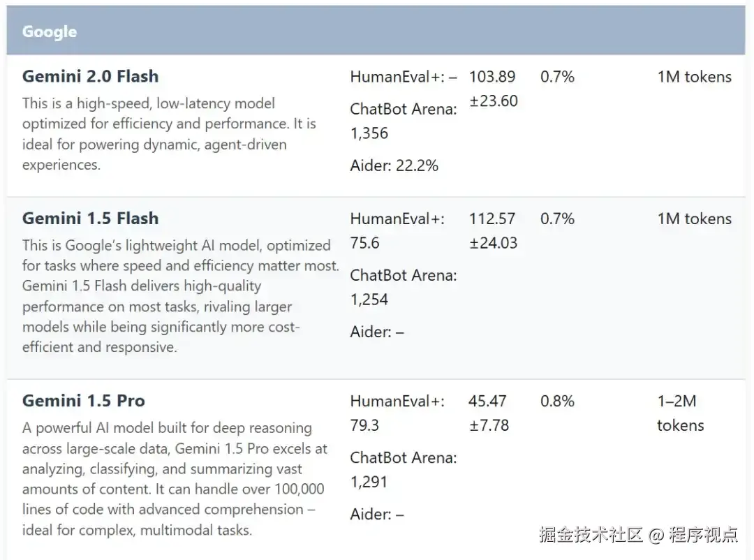Click the Google section header
Screen dimensions: 754x560
(376, 31)
